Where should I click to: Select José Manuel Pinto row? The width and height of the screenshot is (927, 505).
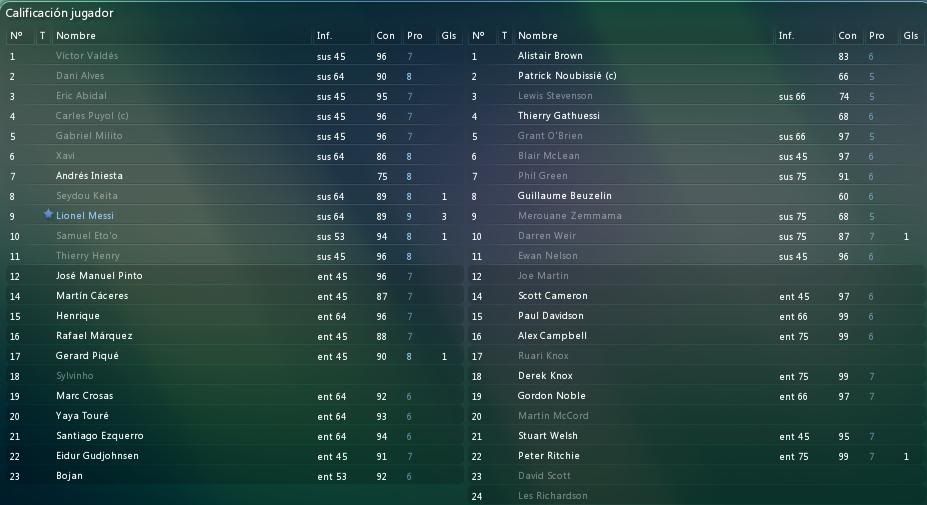click(x=99, y=276)
